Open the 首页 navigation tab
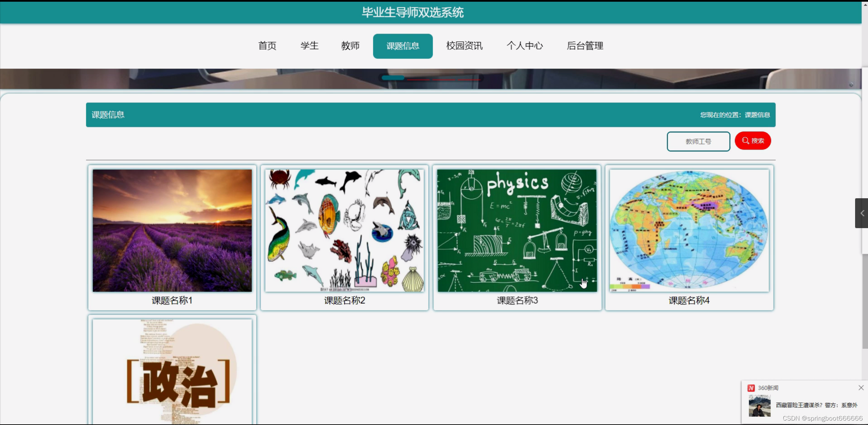868x425 pixels. (267, 46)
